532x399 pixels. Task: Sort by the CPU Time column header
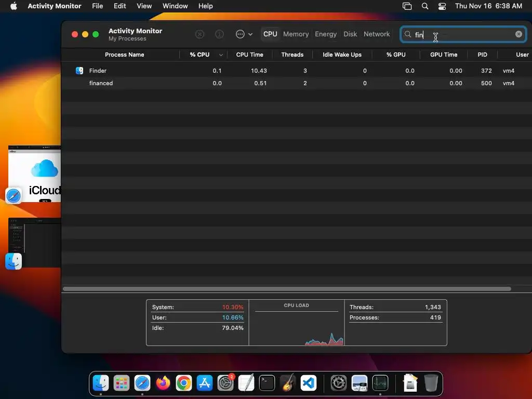[249, 55]
